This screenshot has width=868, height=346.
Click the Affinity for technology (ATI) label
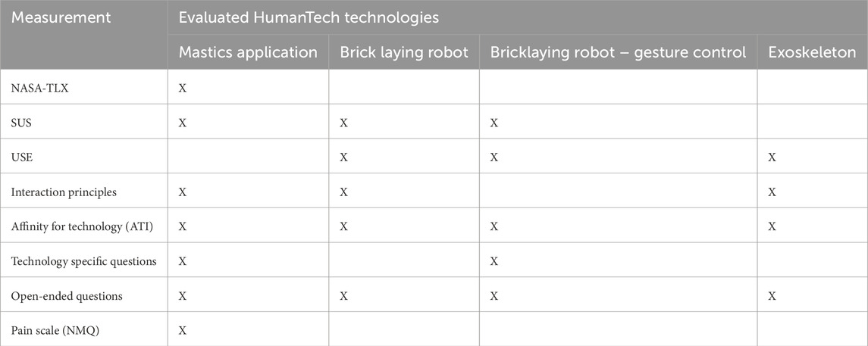point(81,226)
